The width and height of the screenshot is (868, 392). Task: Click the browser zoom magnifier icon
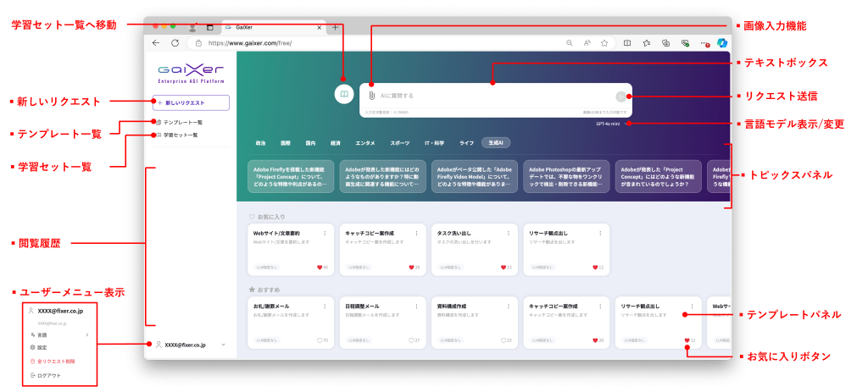coord(569,42)
